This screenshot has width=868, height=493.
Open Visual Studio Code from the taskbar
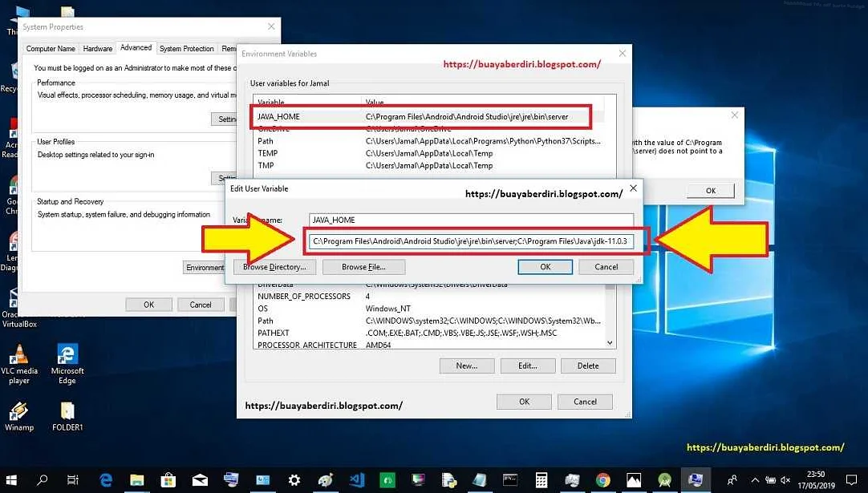(355, 480)
